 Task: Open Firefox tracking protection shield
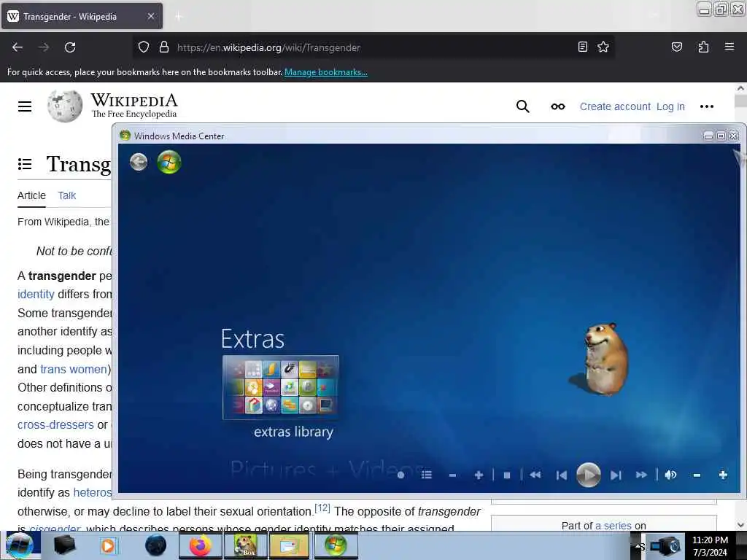pyautogui.click(x=144, y=47)
